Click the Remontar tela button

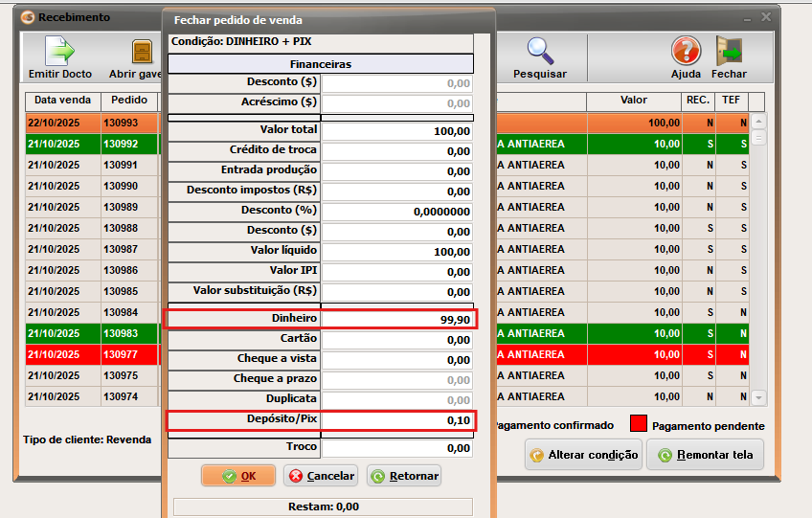(705, 455)
